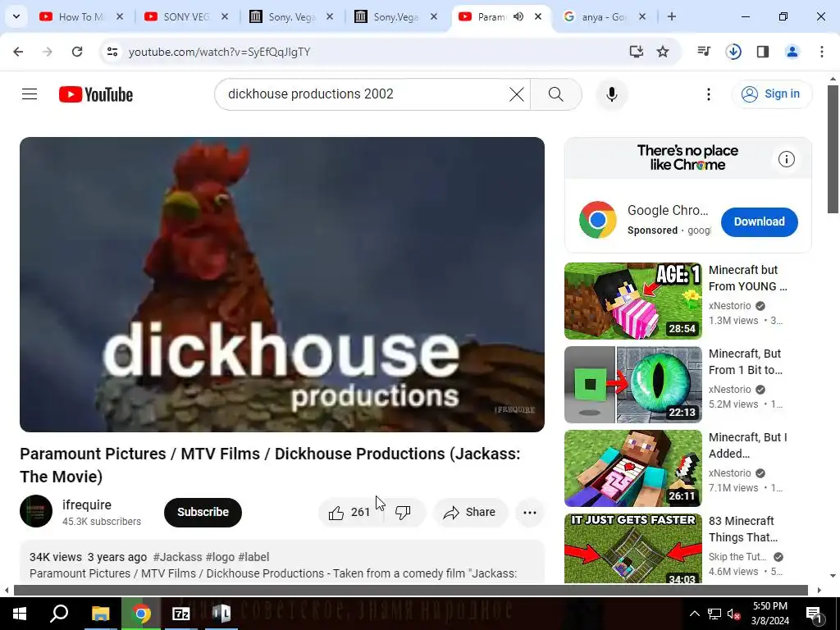Toggle Chrome side panel
The image size is (840, 630).
coord(762,52)
